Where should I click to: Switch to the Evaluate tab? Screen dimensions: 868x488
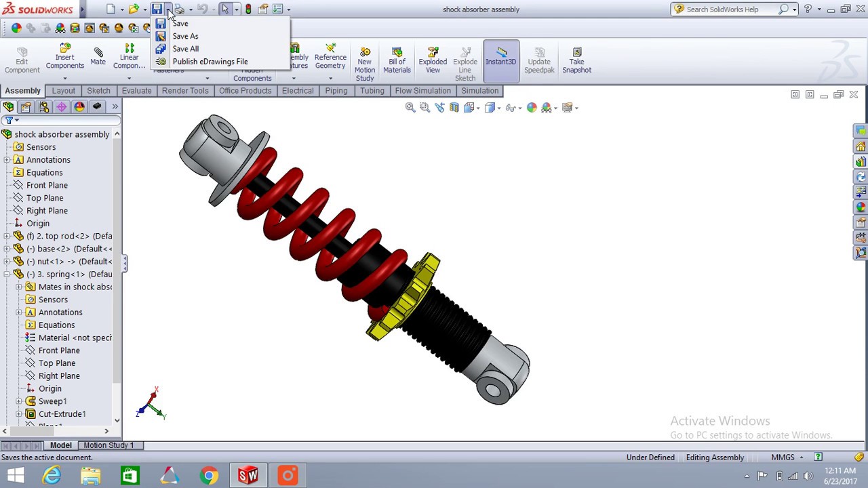136,91
